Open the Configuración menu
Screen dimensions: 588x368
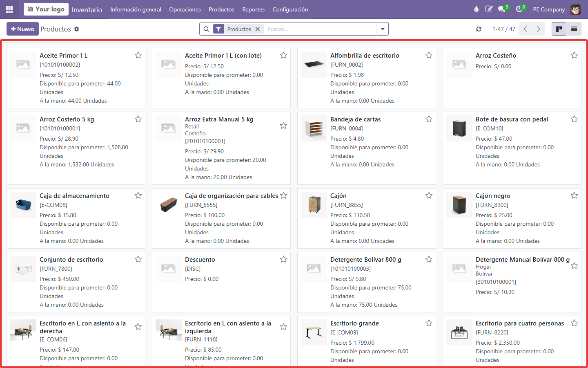click(x=290, y=9)
